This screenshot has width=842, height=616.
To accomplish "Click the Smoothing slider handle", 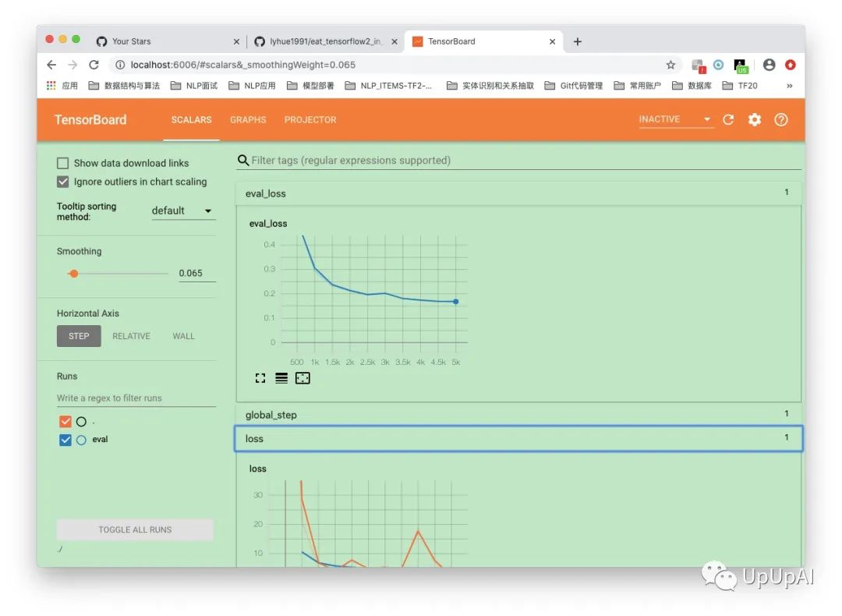I will click(x=74, y=274).
